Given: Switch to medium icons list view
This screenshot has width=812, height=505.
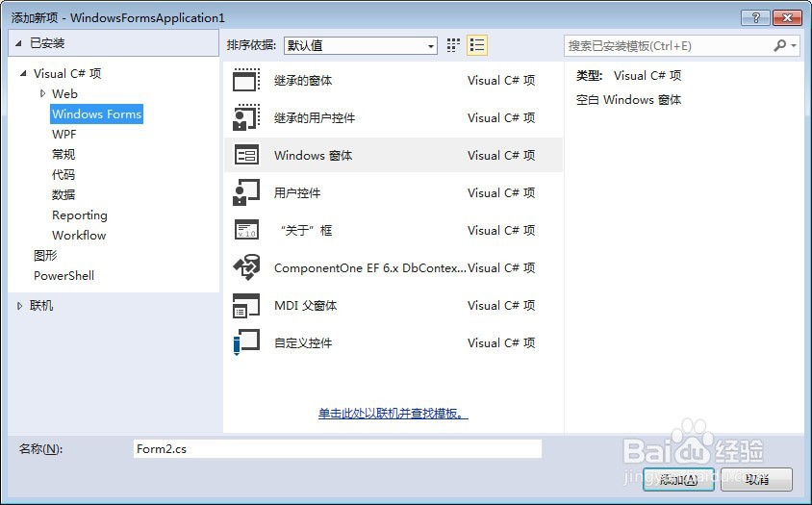Looking at the screenshot, I should [x=477, y=45].
